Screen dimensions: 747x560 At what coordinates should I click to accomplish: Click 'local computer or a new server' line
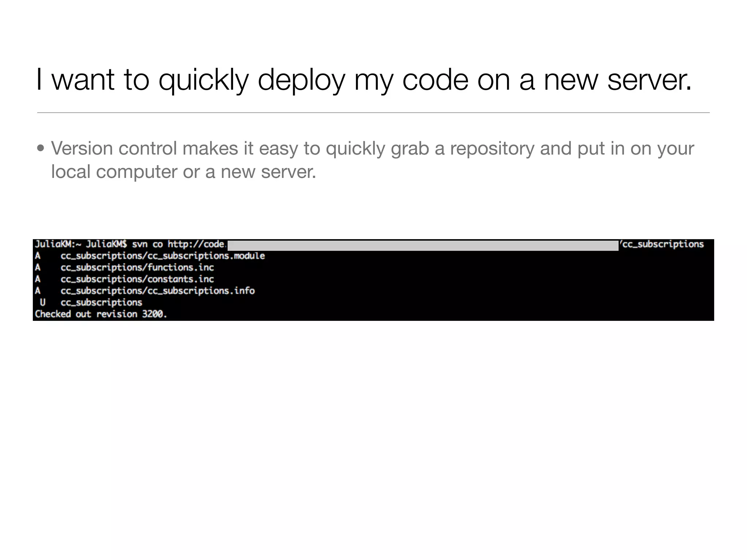[183, 172]
